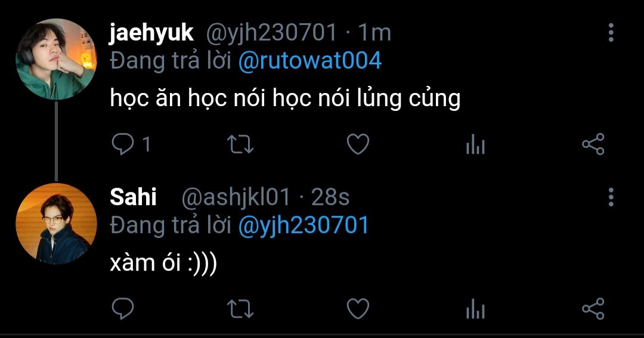644x338 pixels.
Task: Open the @yjh230701 mention in Sahi's reply
Action: [304, 225]
